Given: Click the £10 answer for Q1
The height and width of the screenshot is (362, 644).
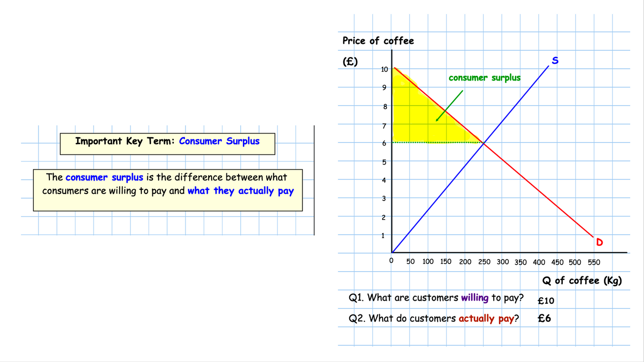Looking at the screenshot, I should pos(546,301).
